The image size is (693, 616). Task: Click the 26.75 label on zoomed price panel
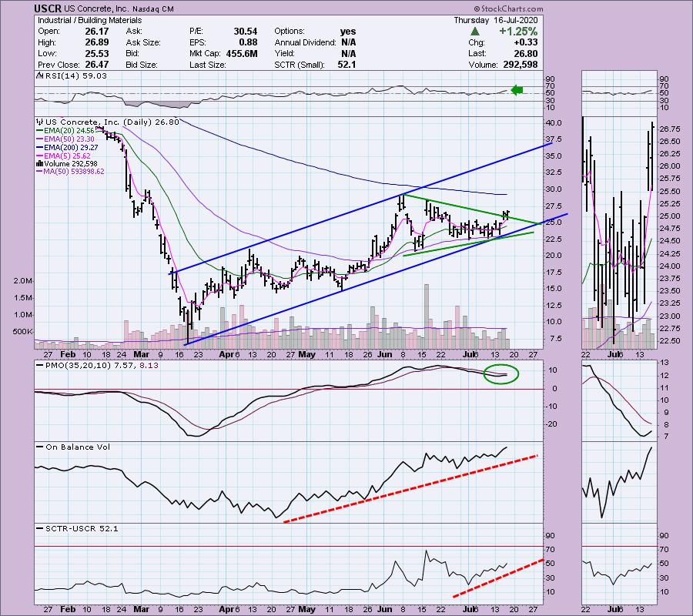coord(670,129)
